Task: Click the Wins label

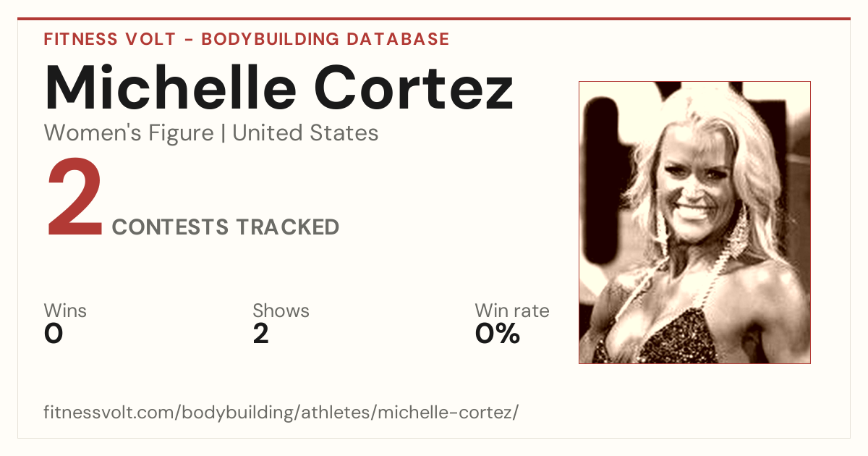Action: 65,311
